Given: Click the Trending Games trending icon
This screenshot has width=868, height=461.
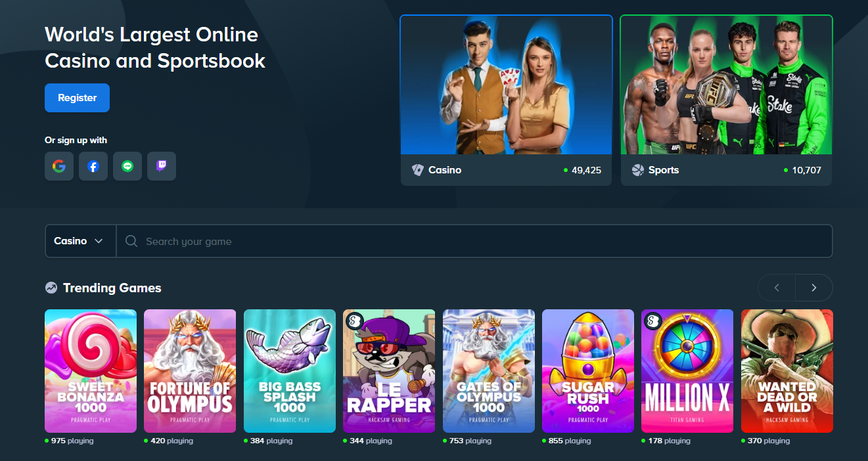Looking at the screenshot, I should coord(51,288).
